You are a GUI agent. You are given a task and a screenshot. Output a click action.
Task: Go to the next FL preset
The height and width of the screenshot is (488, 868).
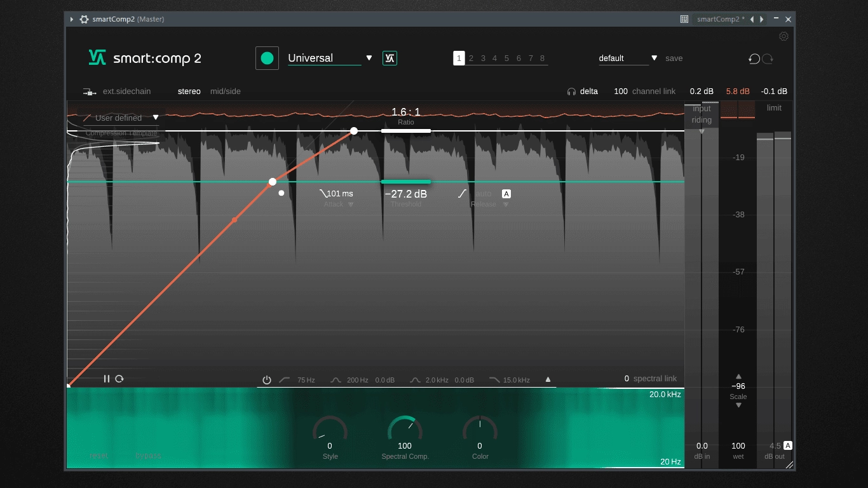coord(762,19)
